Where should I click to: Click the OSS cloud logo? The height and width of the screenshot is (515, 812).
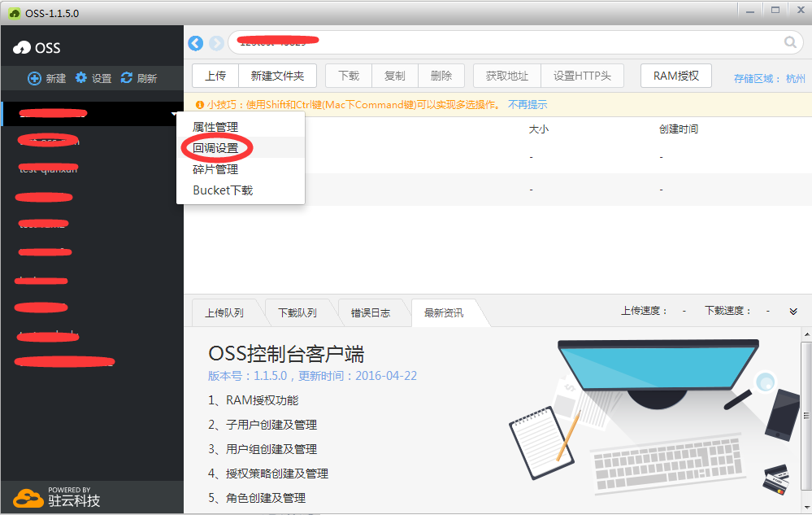pos(22,48)
